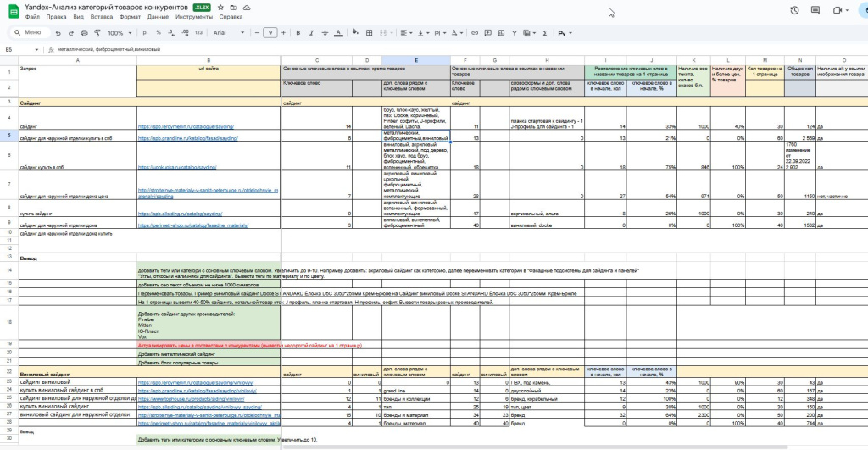Click the paint format roller icon
This screenshot has height=450, width=868.
point(96,33)
